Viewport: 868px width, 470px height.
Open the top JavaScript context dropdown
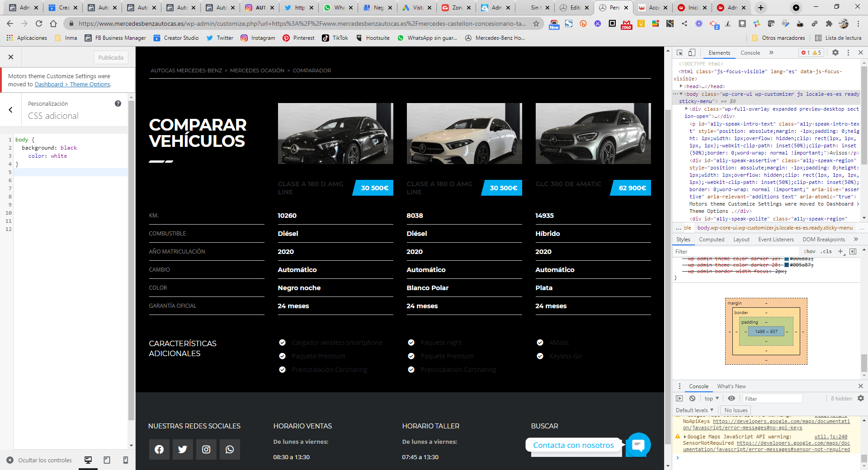click(x=712, y=399)
